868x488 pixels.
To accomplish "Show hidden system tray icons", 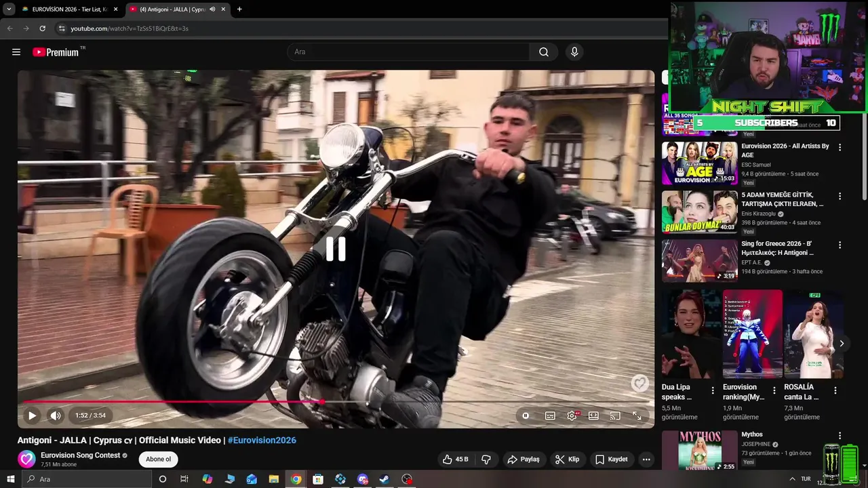I will click(x=792, y=479).
